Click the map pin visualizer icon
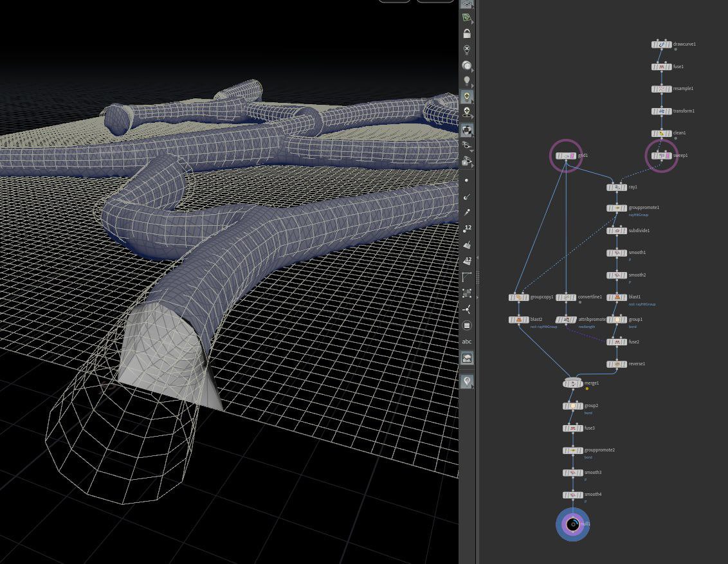The height and width of the screenshot is (564, 728). [467, 381]
